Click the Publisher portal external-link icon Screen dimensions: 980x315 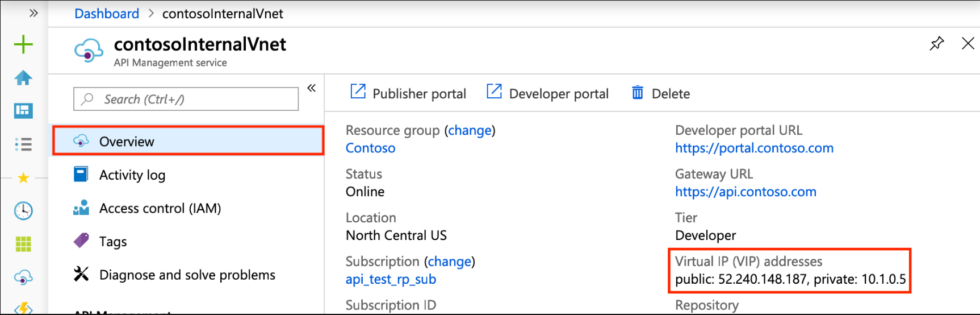pos(358,91)
